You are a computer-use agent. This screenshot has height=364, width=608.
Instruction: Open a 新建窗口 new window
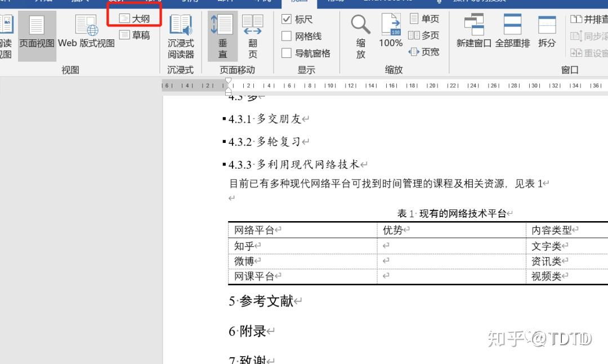point(474,31)
